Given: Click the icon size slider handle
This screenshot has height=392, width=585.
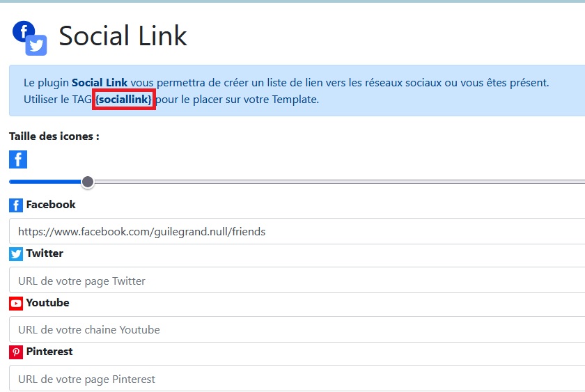Looking at the screenshot, I should [88, 182].
